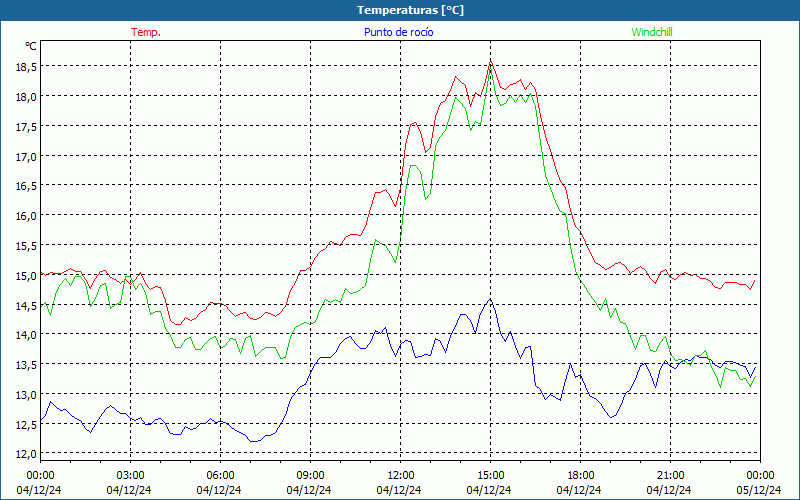Viewport: 800px width, 500px height.
Task: Select the 18,0 y-axis value
Action: (26, 96)
